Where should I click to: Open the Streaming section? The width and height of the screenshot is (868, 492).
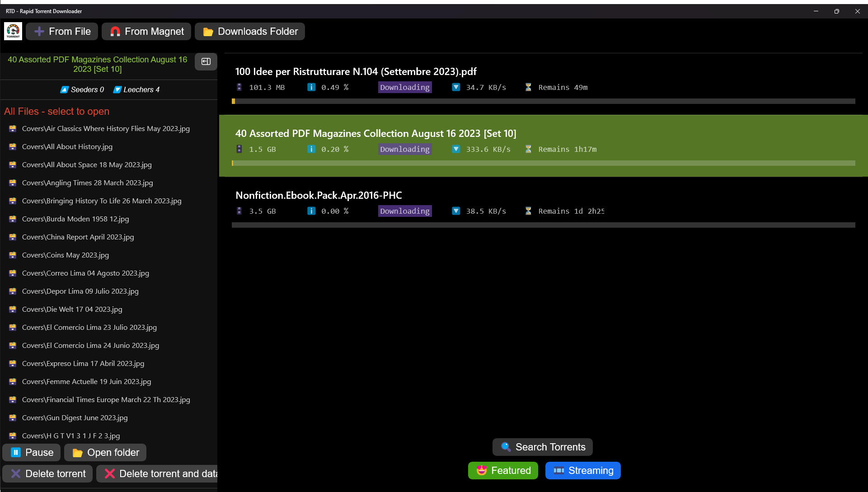(x=583, y=470)
